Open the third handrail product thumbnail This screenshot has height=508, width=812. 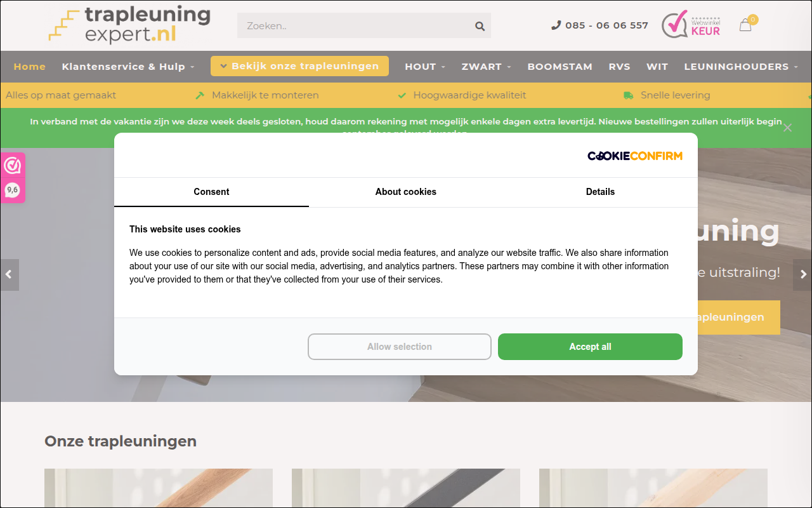click(x=653, y=488)
